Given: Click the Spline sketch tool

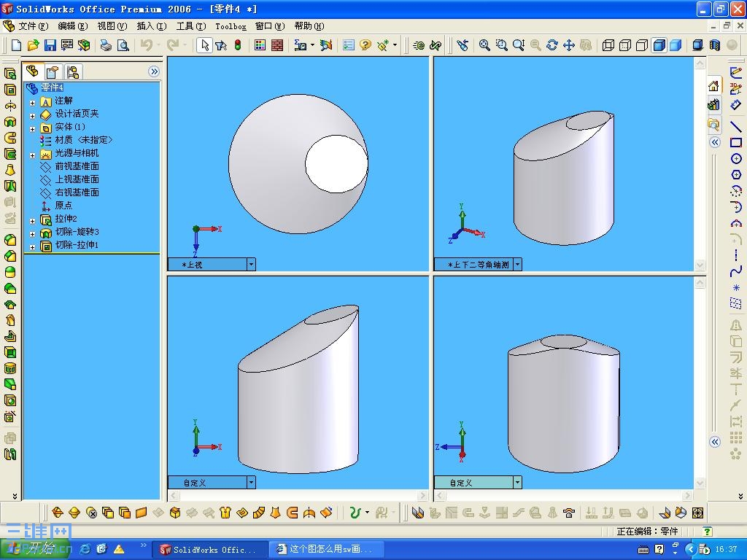Looking at the screenshot, I should coord(736,272).
